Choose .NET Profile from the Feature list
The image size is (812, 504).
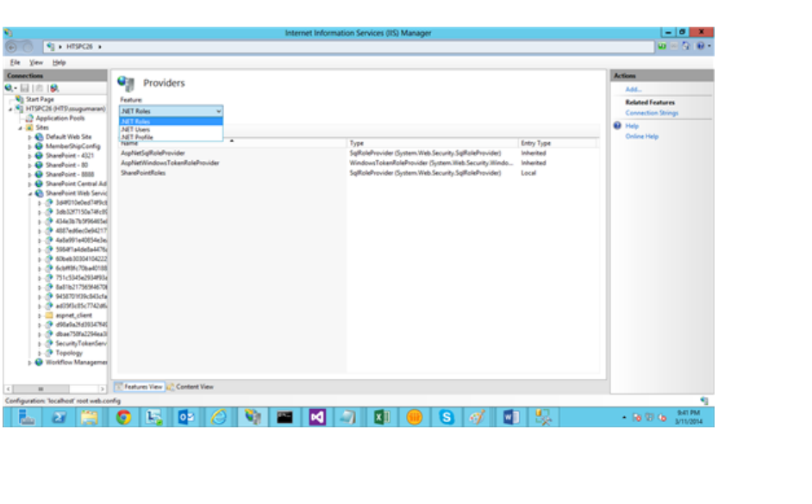(x=171, y=137)
